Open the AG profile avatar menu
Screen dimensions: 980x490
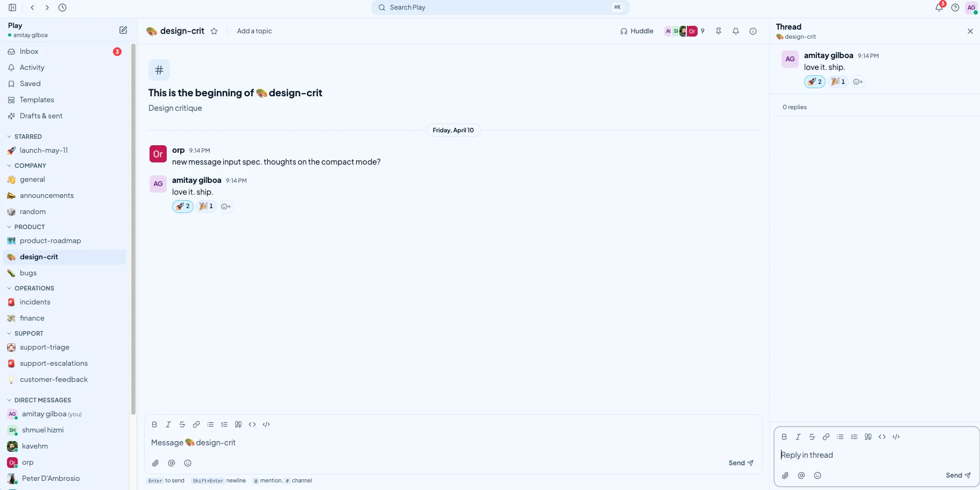pyautogui.click(x=971, y=8)
